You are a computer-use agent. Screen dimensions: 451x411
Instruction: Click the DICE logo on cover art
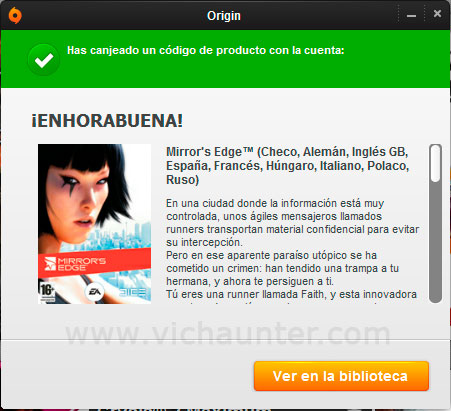(132, 292)
